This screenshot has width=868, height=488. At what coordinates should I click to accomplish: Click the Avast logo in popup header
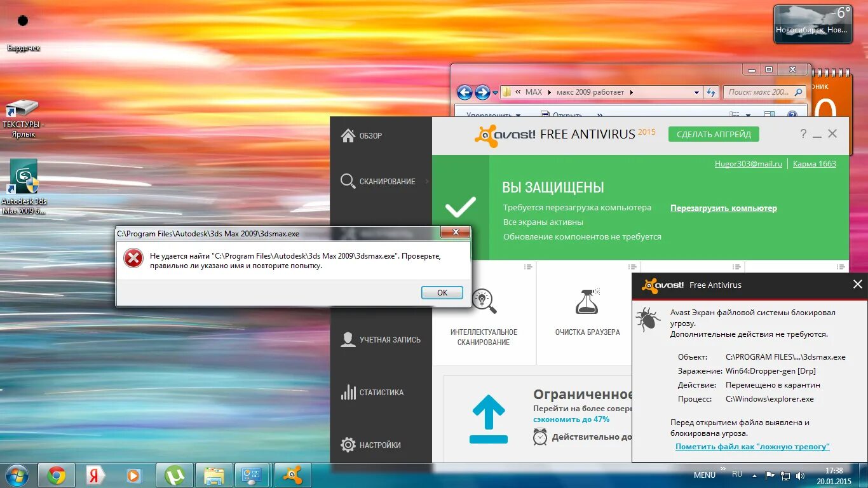coord(662,285)
